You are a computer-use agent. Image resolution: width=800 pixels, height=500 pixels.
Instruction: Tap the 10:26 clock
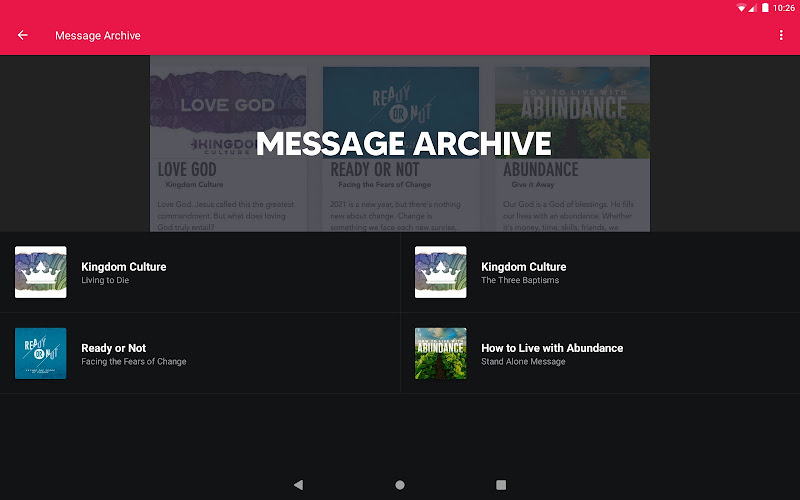(784, 8)
